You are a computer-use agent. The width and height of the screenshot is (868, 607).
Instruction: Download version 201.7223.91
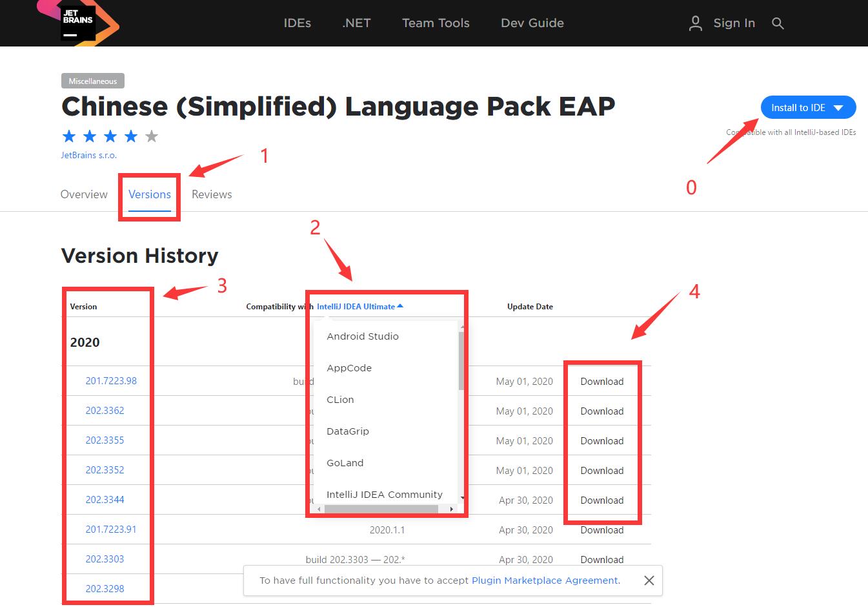pyautogui.click(x=602, y=530)
